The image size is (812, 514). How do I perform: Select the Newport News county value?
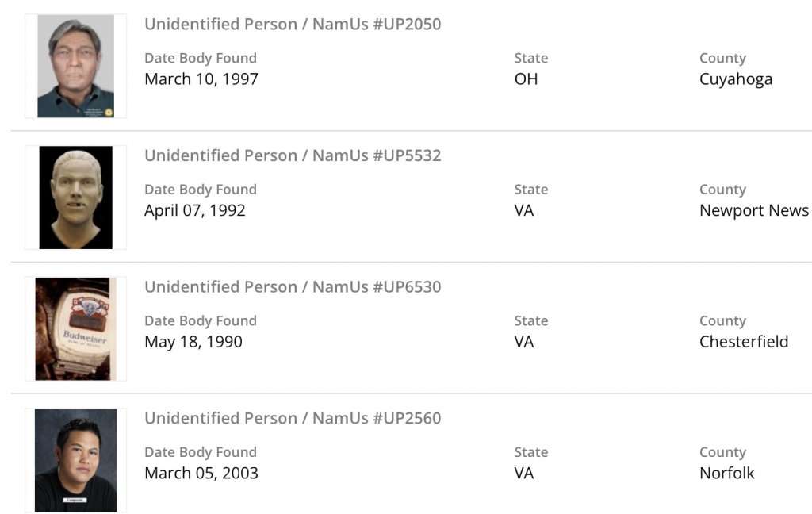click(754, 210)
